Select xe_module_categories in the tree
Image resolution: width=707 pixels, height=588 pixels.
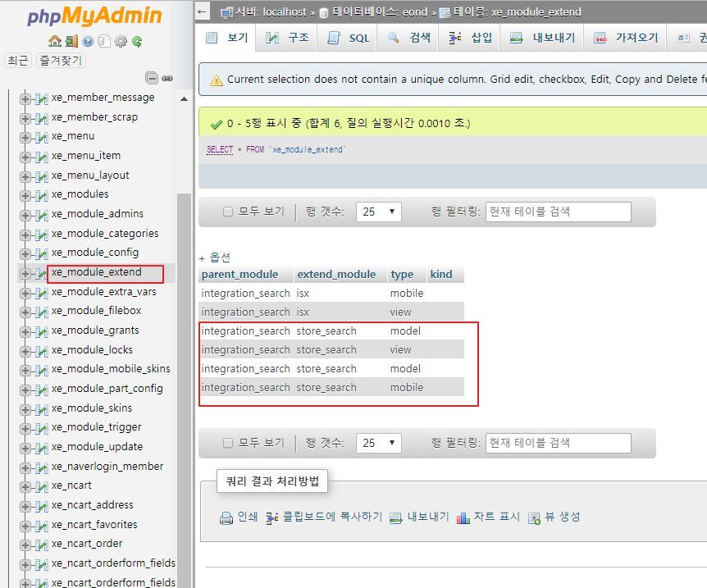coord(105,234)
